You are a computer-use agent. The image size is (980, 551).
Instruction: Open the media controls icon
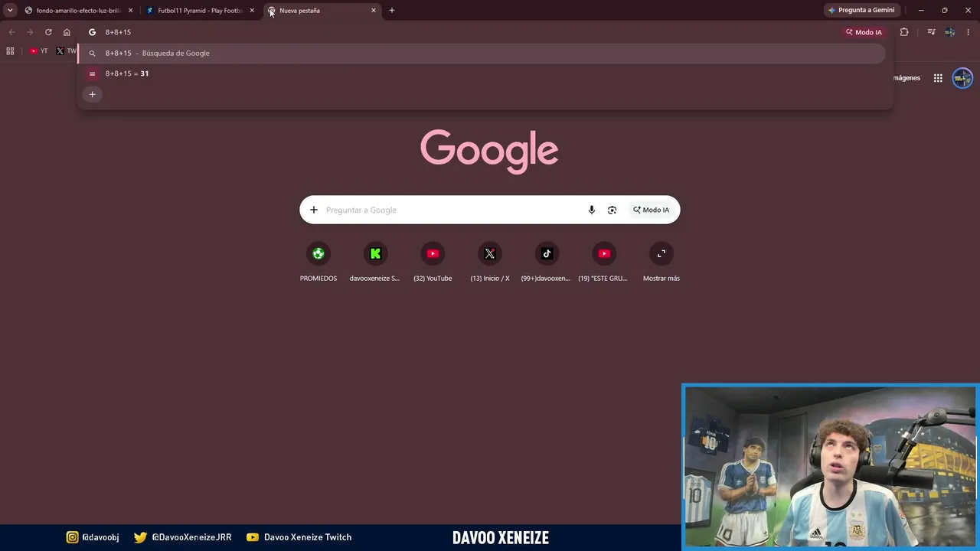click(x=931, y=32)
